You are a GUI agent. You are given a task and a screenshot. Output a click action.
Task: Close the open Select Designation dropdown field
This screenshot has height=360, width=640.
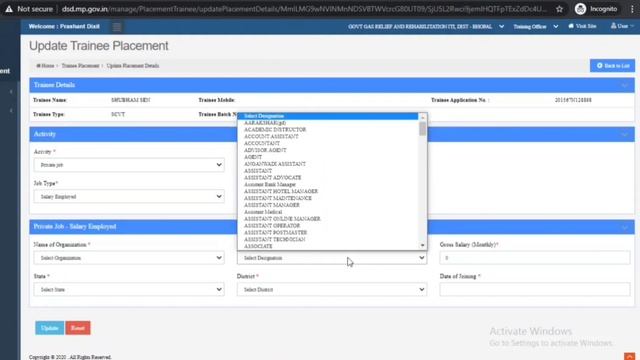click(x=332, y=258)
